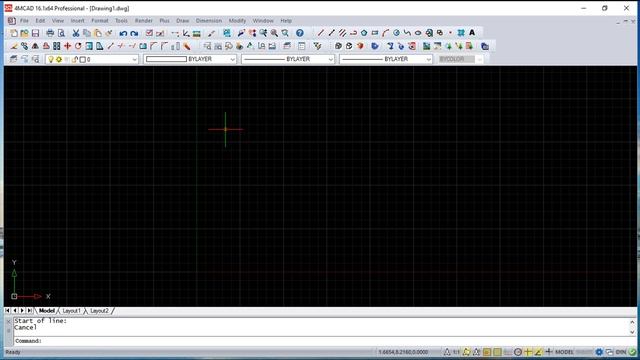Image resolution: width=640 pixels, height=360 pixels.
Task: Jump to last layout tab arrow
Action: (x=29, y=311)
